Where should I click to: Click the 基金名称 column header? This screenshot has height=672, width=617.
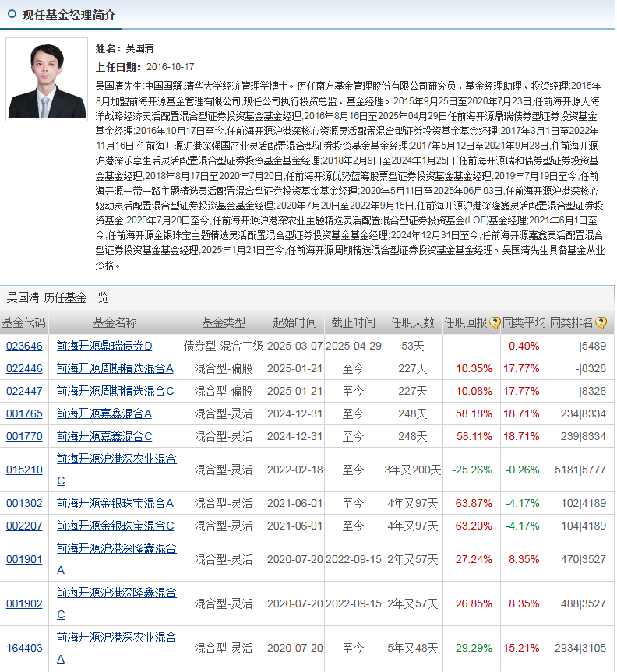pos(115,322)
